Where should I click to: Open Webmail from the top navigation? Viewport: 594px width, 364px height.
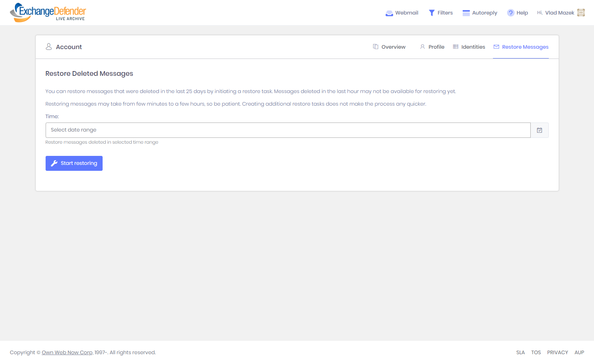click(402, 13)
